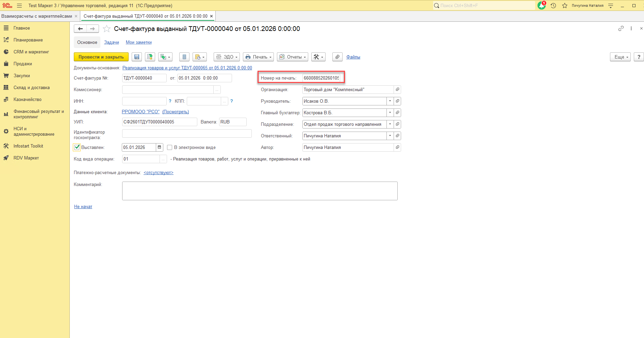
Task: Open the notifications bell icon
Action: coord(541,6)
